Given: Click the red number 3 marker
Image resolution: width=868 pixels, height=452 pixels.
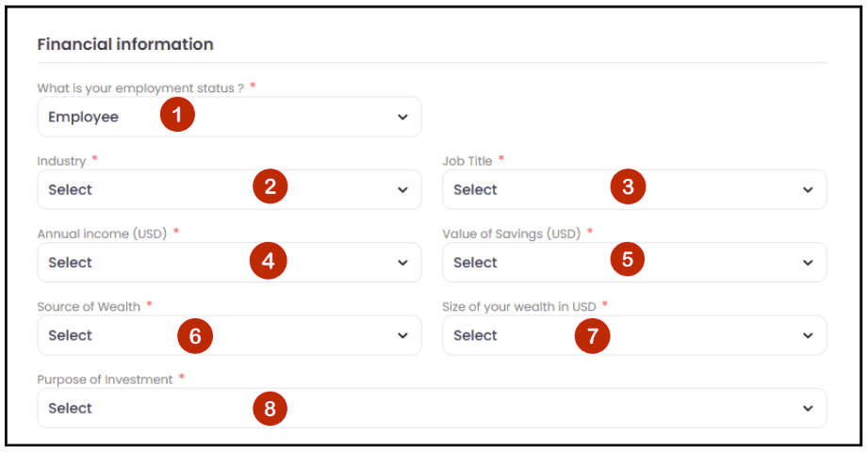Looking at the screenshot, I should click(x=628, y=186).
